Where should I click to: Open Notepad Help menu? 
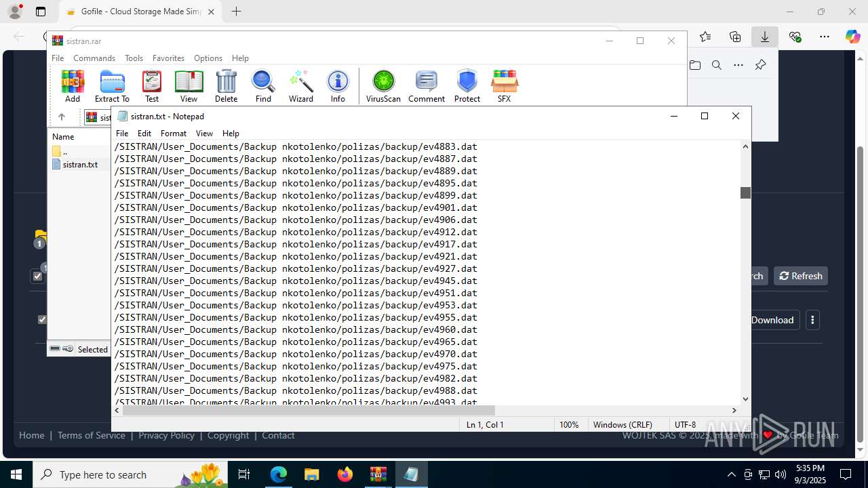pos(231,134)
